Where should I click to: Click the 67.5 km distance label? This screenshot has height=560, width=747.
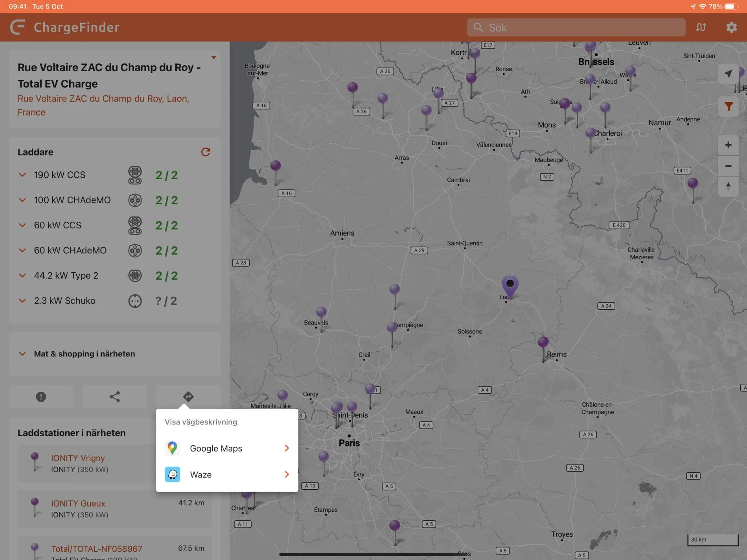click(191, 548)
